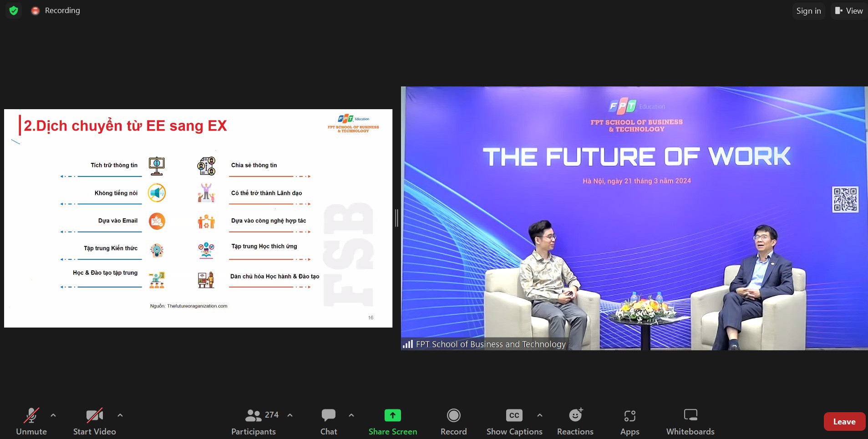Click Sign in button
Image resolution: width=868 pixels, height=439 pixels.
click(x=809, y=11)
